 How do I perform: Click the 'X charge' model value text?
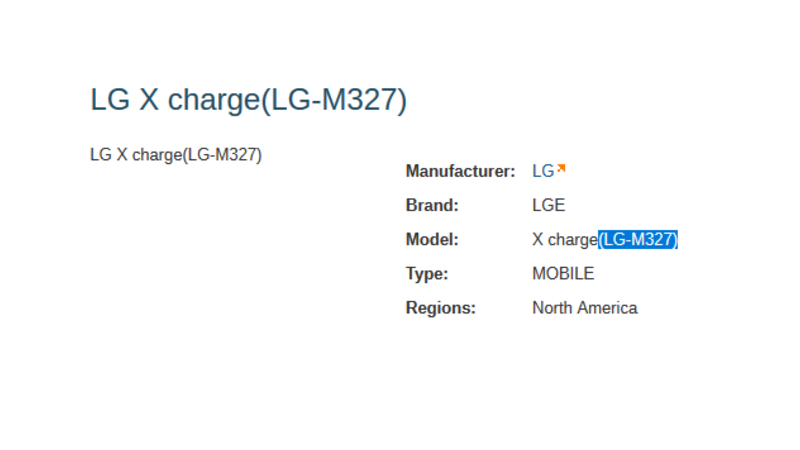tap(564, 239)
